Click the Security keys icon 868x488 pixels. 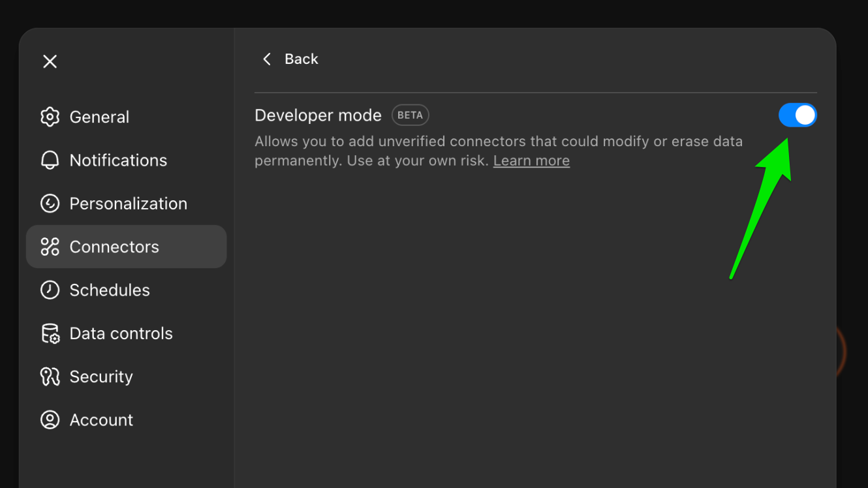click(x=50, y=376)
